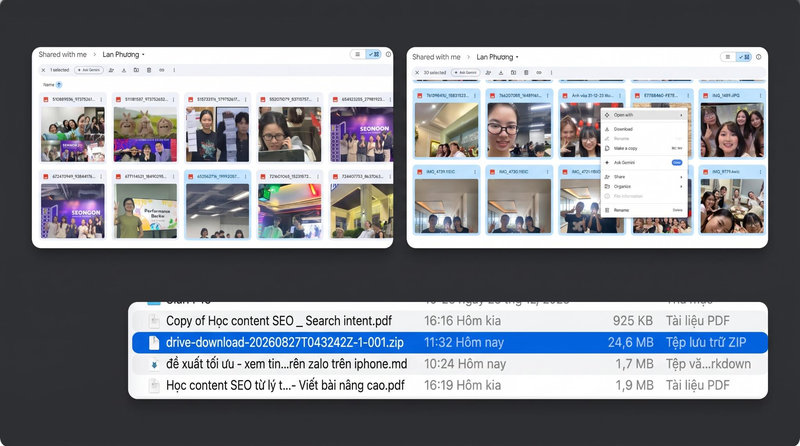
Task: Open the menu for file 510889936 in left window
Action: pos(101,100)
